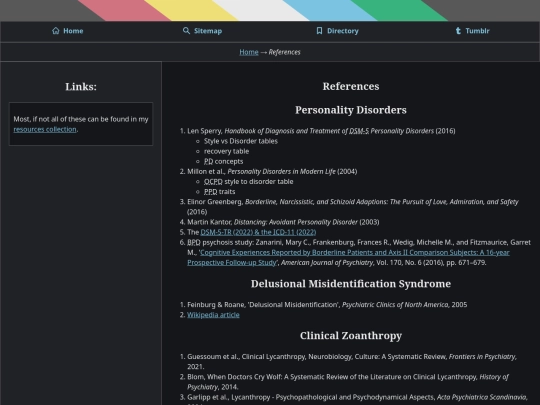540x405 pixels.
Task: Open the Wikipedia article link
Action: (213, 315)
